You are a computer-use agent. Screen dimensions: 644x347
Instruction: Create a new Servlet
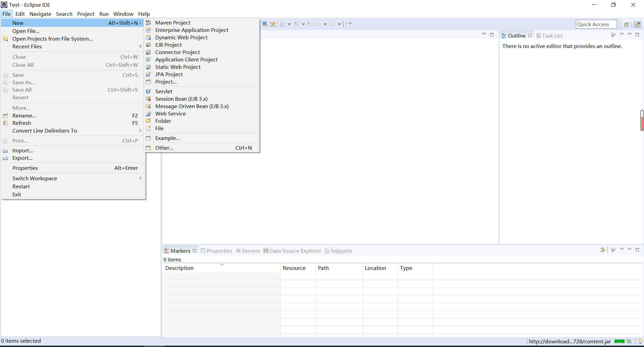coord(202,91)
